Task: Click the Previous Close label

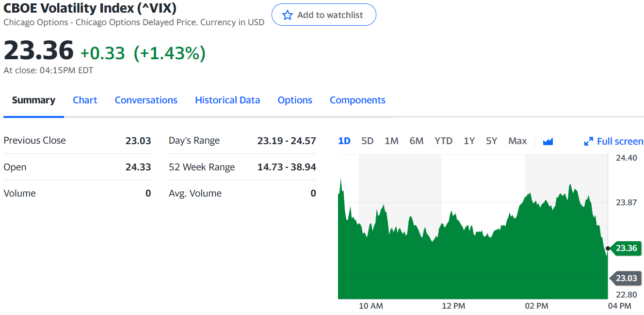Action: tap(34, 140)
